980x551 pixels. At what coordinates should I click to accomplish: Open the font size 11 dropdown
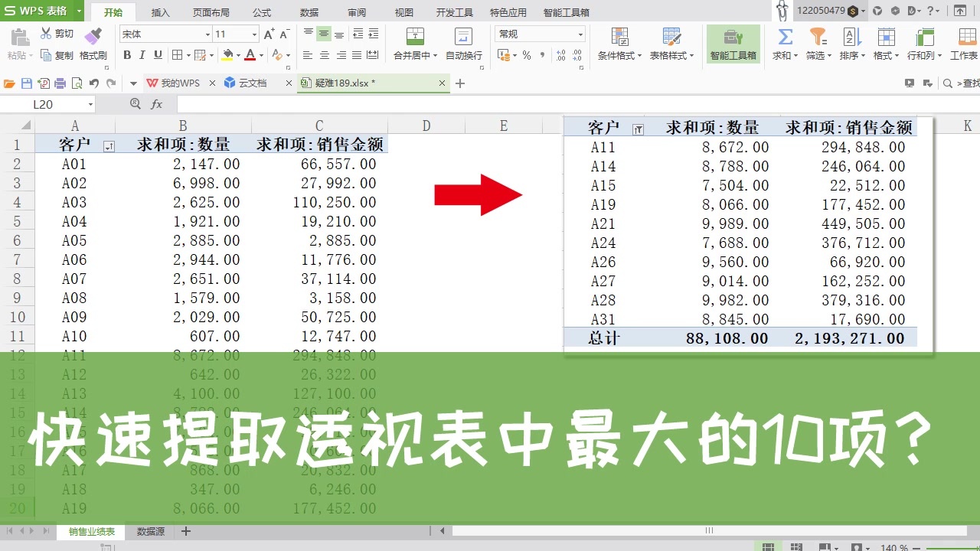[255, 34]
